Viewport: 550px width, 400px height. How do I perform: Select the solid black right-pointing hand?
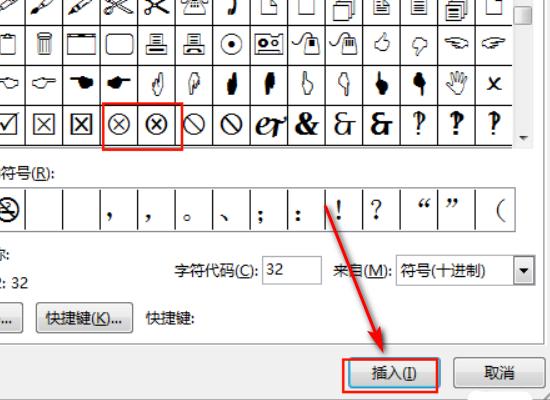(119, 84)
